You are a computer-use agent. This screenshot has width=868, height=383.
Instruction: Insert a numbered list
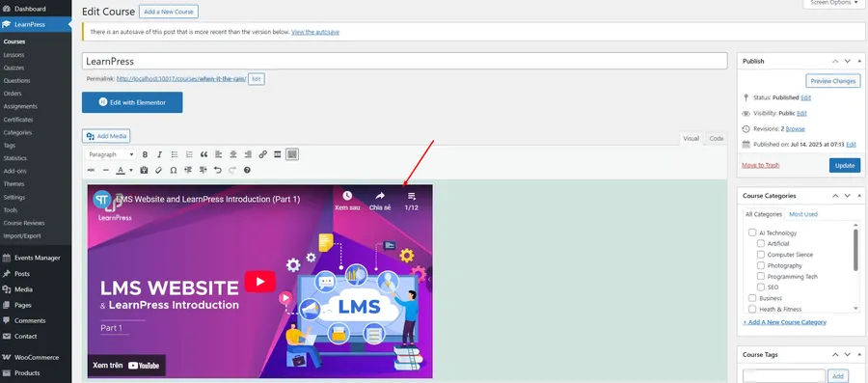point(189,154)
